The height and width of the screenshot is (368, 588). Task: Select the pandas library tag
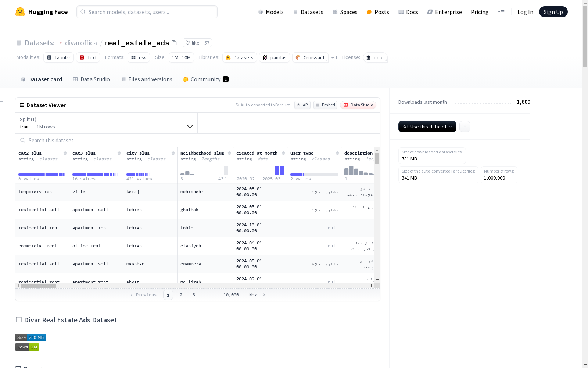(275, 57)
